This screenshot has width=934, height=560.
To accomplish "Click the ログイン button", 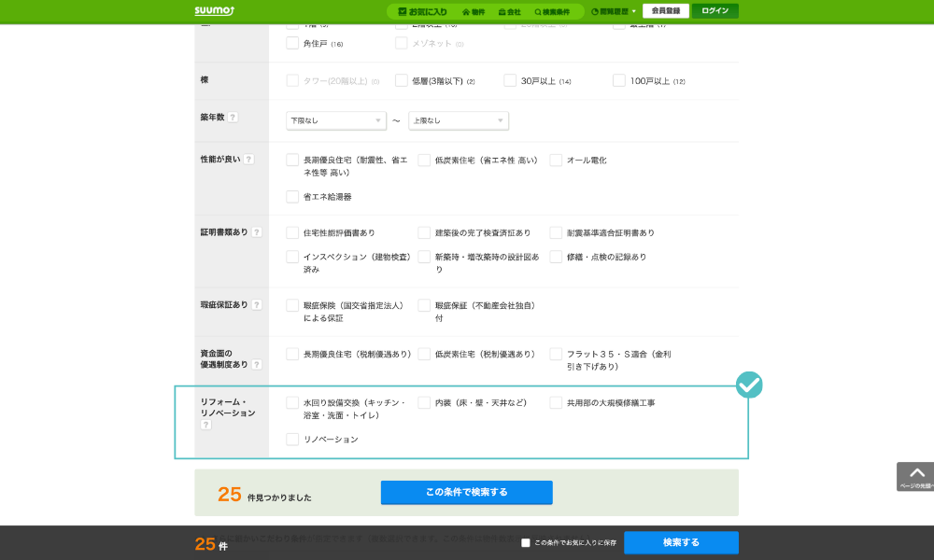I will click(x=715, y=10).
